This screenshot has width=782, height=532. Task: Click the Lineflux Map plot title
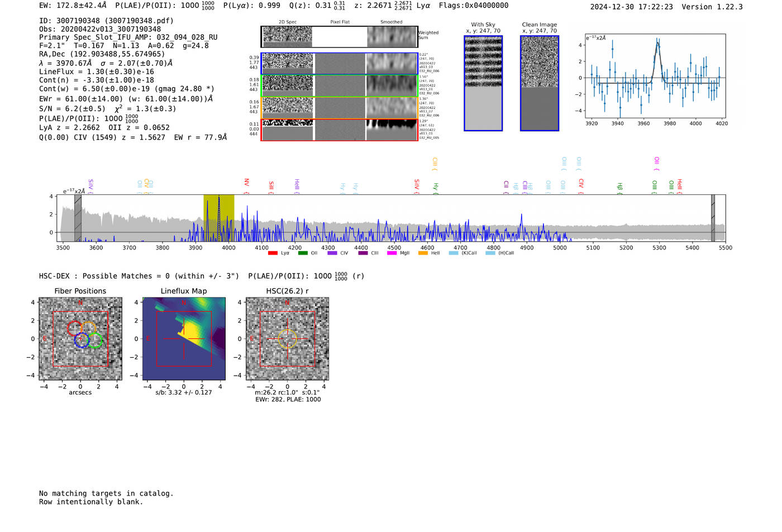[x=184, y=291]
